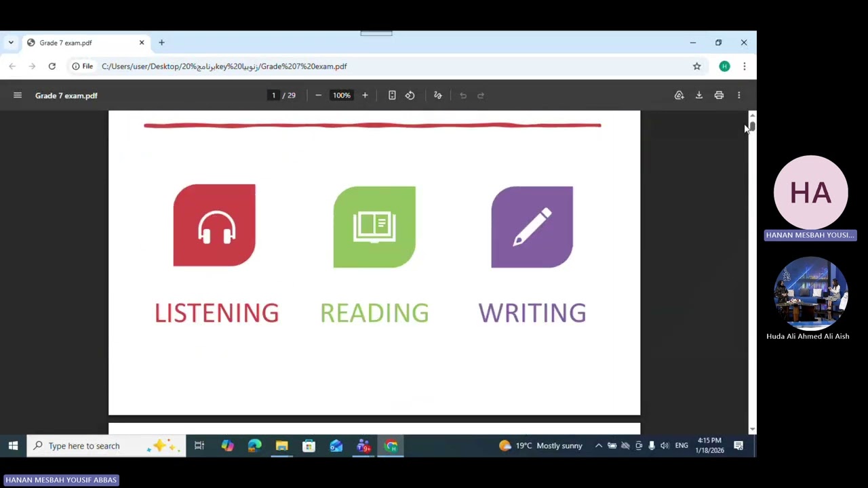Open the Windows notification center
This screenshot has width=868, height=488.
pyautogui.click(x=738, y=446)
